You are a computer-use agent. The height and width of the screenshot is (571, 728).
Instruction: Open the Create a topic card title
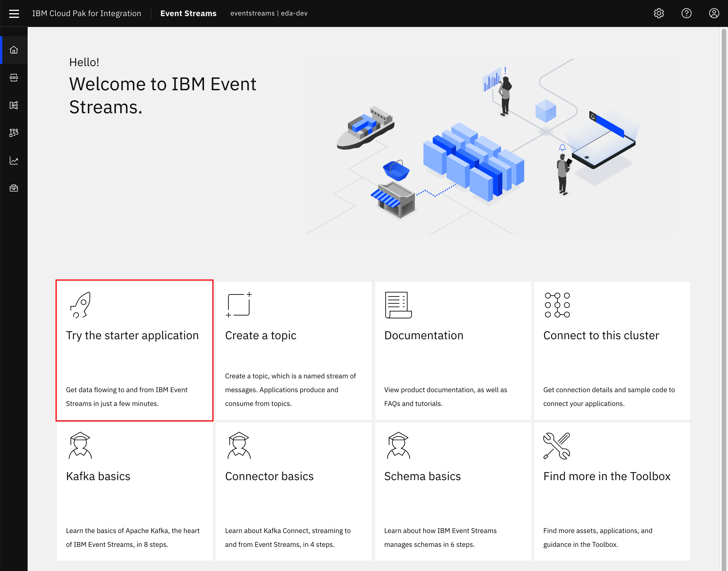[261, 335]
